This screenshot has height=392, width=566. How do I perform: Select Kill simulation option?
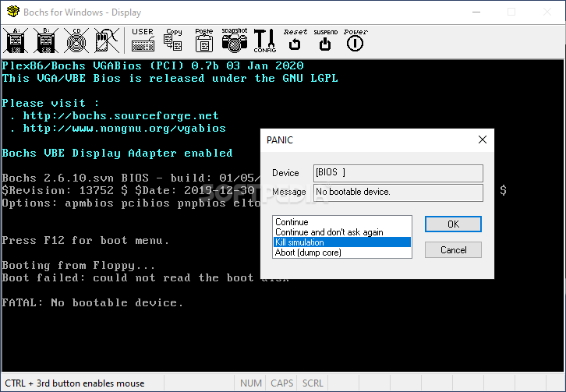click(341, 242)
